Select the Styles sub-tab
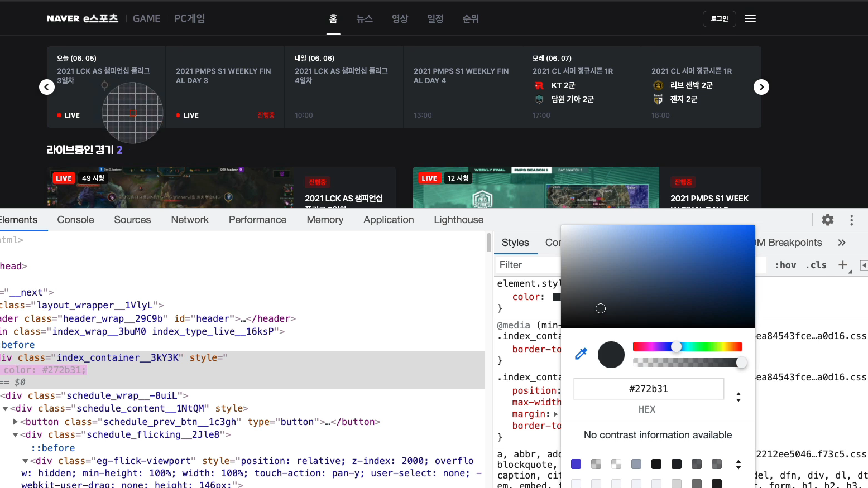 pos(515,243)
